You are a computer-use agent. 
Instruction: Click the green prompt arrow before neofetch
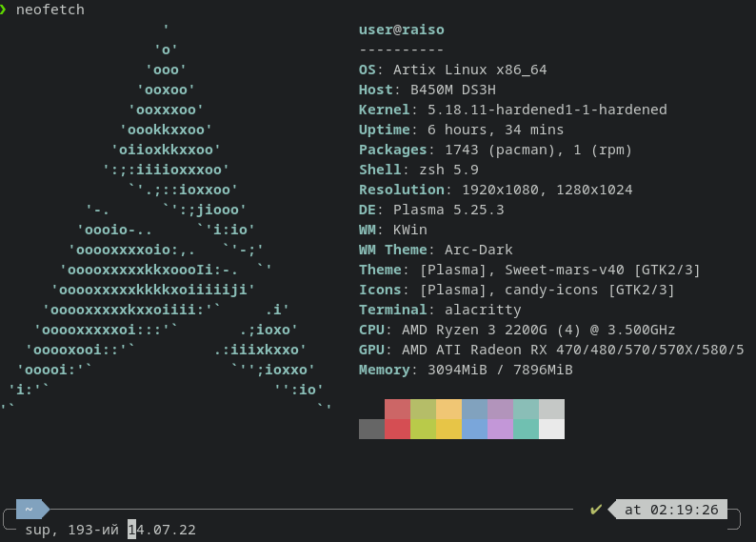(3, 10)
